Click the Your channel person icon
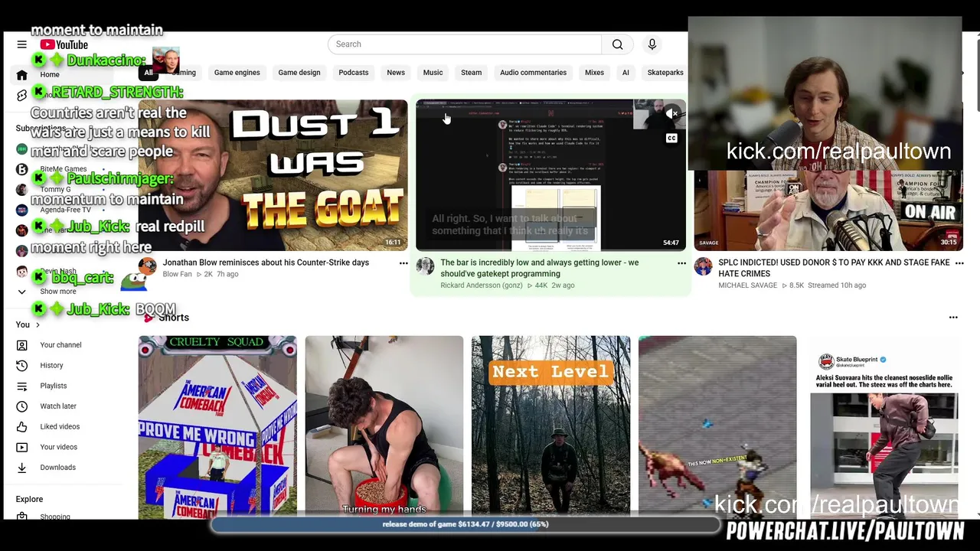The image size is (980, 551). [x=21, y=345]
